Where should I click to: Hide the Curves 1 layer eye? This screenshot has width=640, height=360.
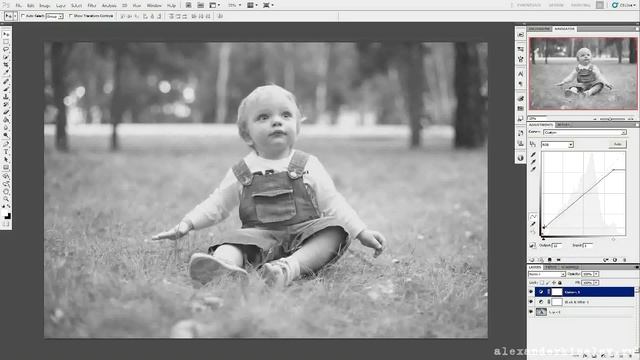coord(531,292)
